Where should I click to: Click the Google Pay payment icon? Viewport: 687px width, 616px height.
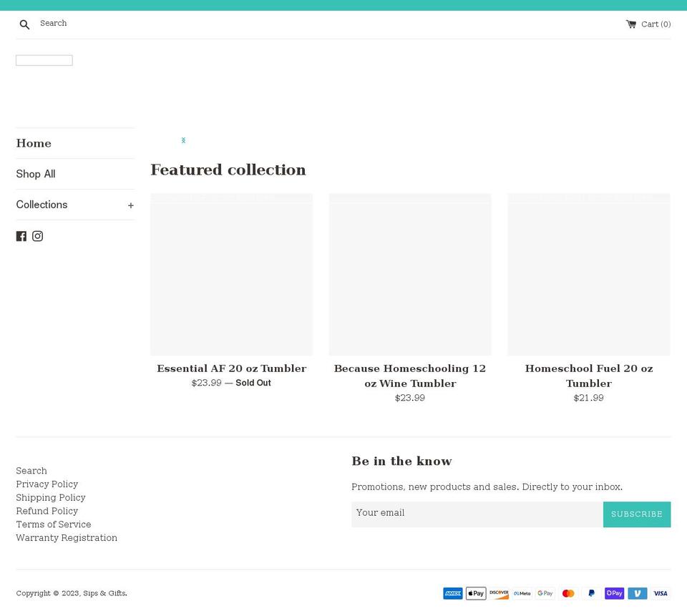point(545,594)
